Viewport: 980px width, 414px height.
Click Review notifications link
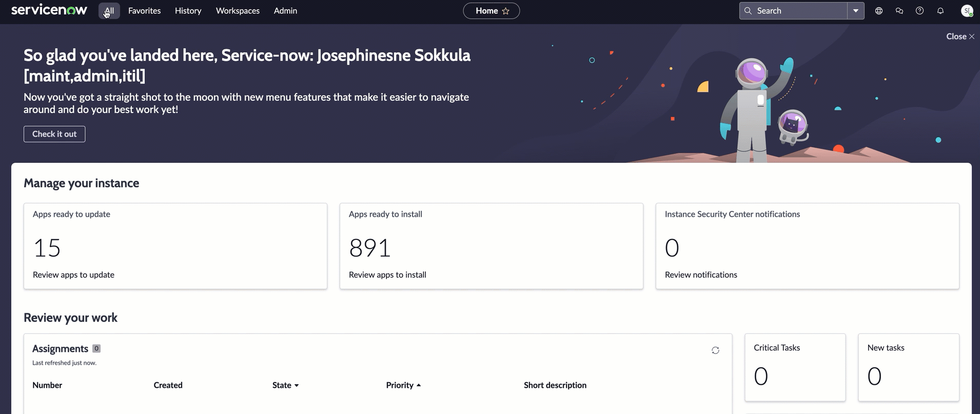point(701,275)
